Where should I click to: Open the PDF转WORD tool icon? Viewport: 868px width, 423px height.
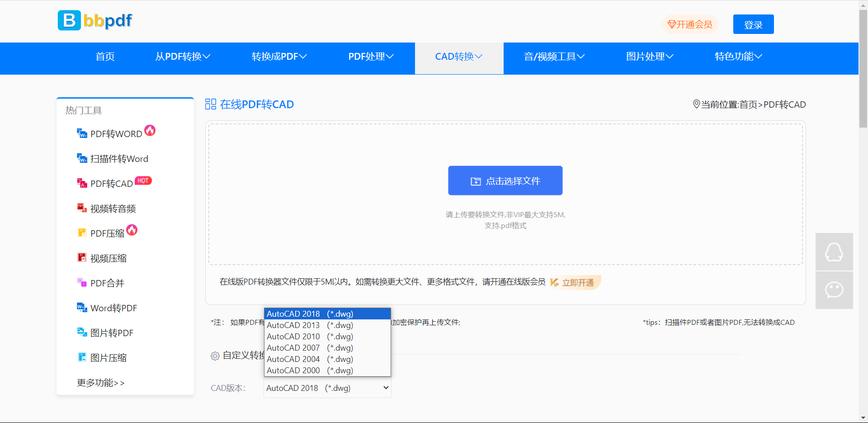click(82, 133)
